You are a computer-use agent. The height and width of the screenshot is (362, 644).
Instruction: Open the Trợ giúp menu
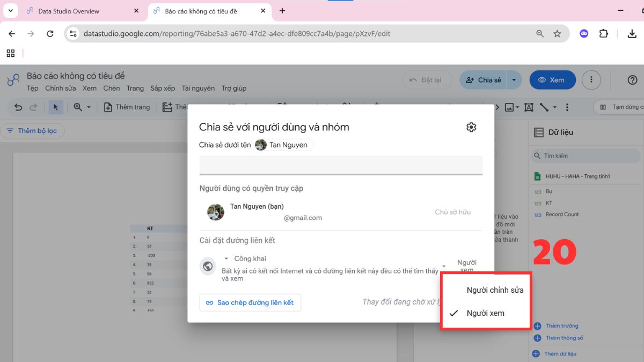click(234, 88)
